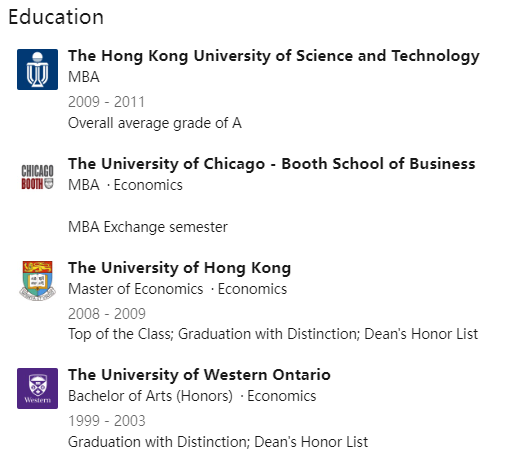Click 'Master of Economics · Economics' line
The height and width of the screenshot is (472, 520).
coord(177,289)
